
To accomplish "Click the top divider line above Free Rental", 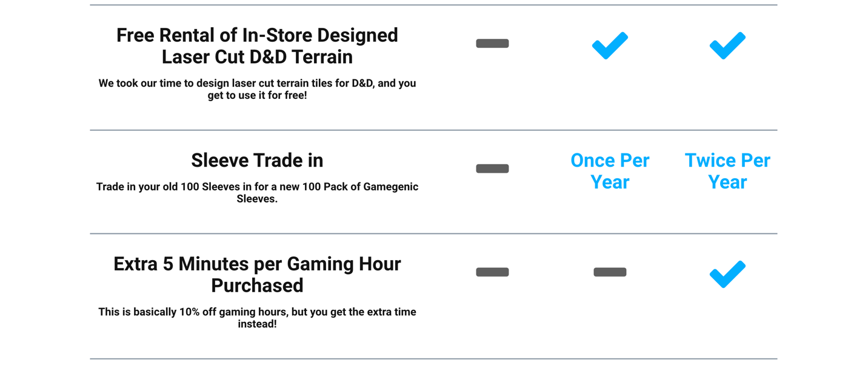I will 433,5.
